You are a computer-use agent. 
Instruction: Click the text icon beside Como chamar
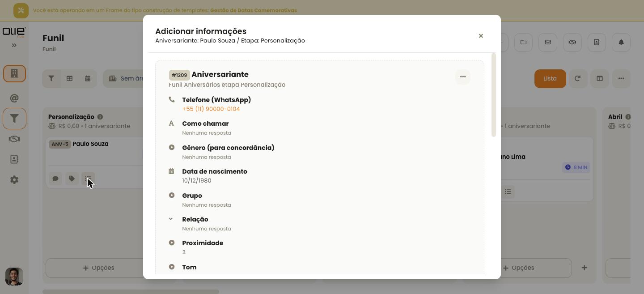tap(171, 123)
